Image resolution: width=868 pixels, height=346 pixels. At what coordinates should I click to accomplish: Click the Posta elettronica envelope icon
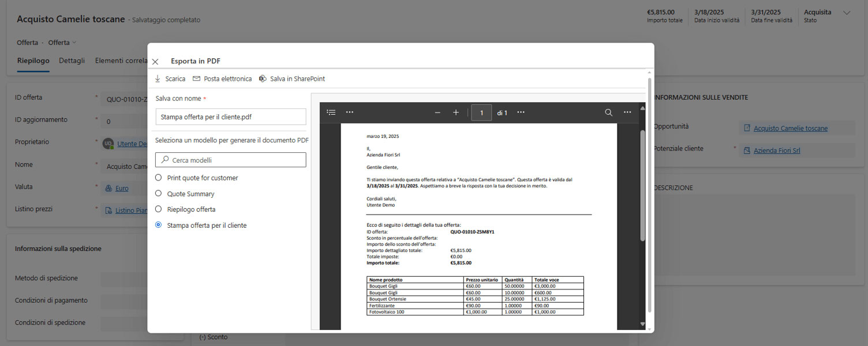[196, 79]
